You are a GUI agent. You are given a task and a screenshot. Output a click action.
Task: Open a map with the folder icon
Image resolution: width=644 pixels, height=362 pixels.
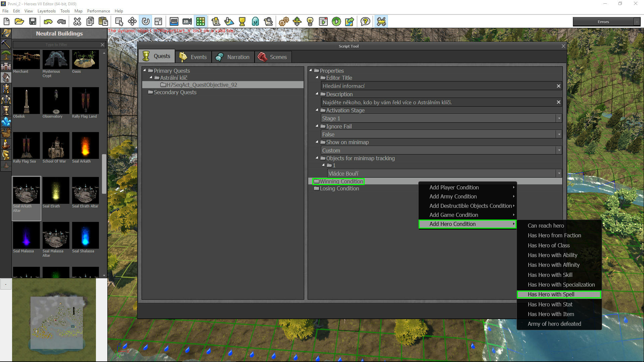pyautogui.click(x=19, y=22)
